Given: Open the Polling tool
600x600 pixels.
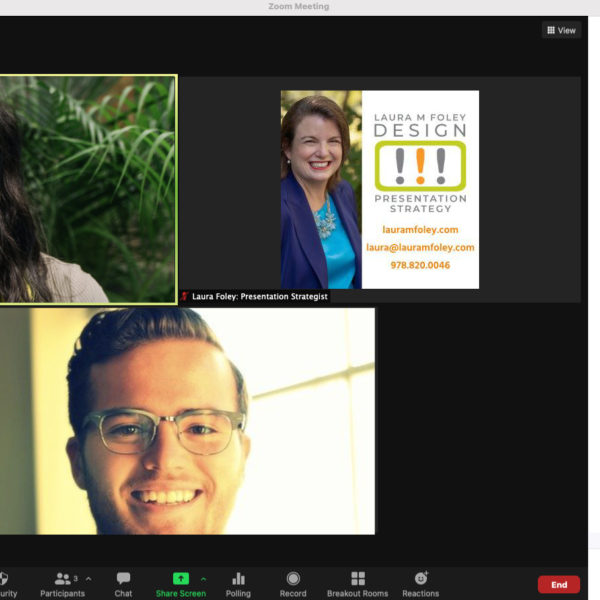Looking at the screenshot, I should [238, 584].
